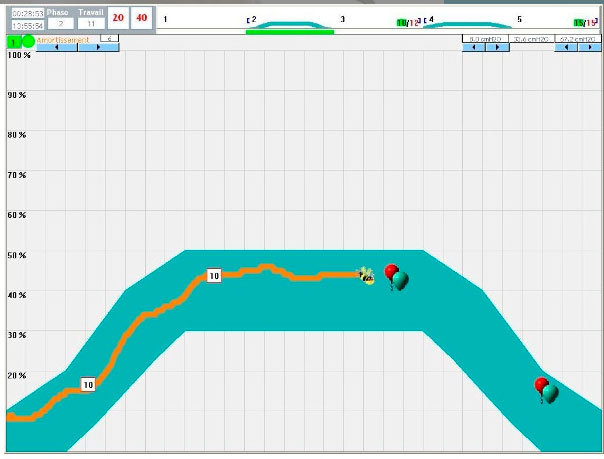This screenshot has width=604, height=459.
Task: Click the green 15/15 score badge
Action: (x=584, y=22)
